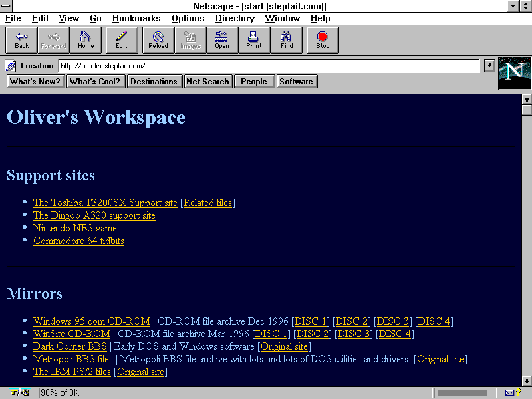This screenshot has height=399, width=532.
Task: Open the Dark Corner BBS link
Action: pyautogui.click(x=70, y=346)
